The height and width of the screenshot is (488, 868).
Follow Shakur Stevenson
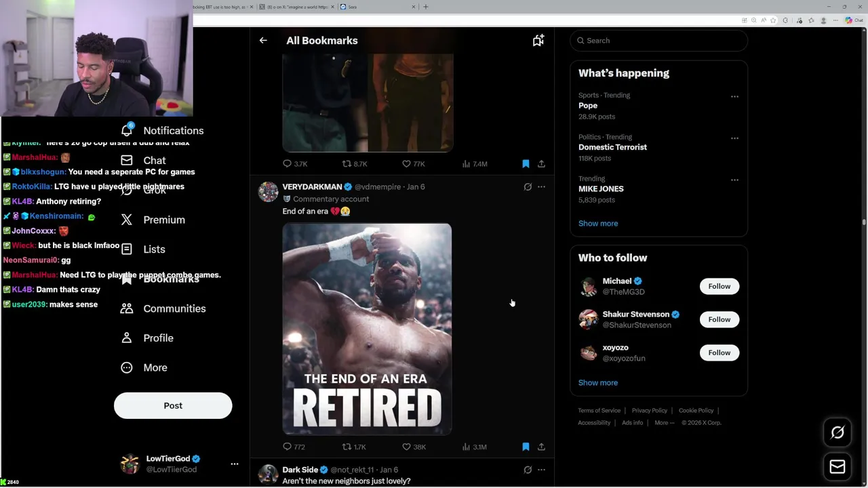tap(719, 319)
